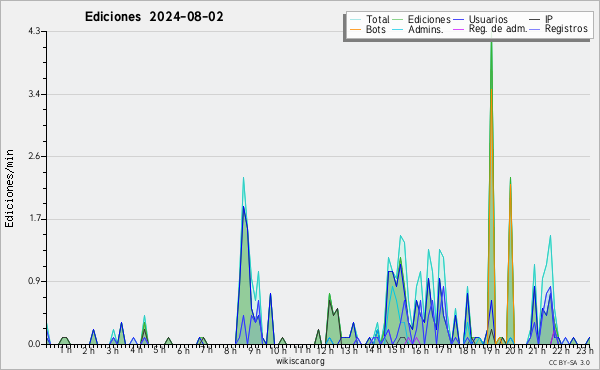Click the dark blue peak after 8 h

coord(243,209)
